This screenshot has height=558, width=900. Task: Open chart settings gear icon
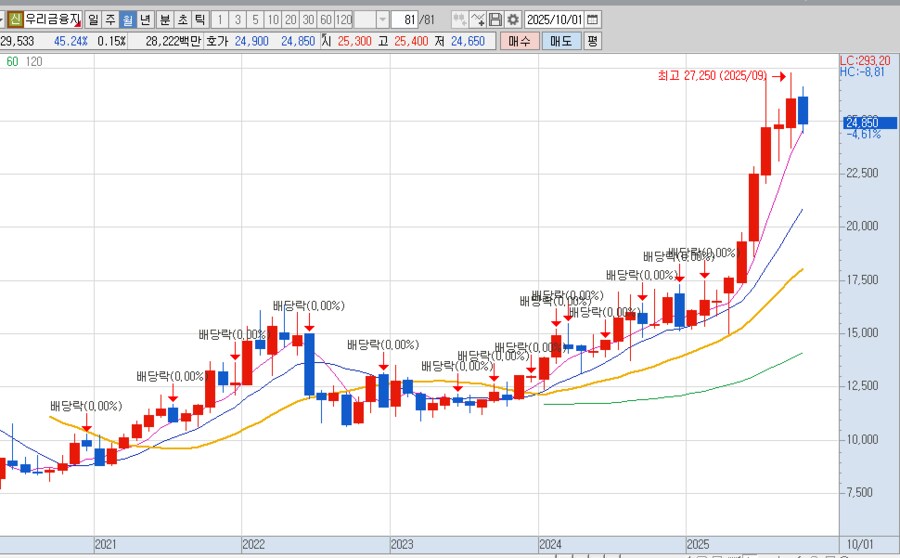(512, 19)
